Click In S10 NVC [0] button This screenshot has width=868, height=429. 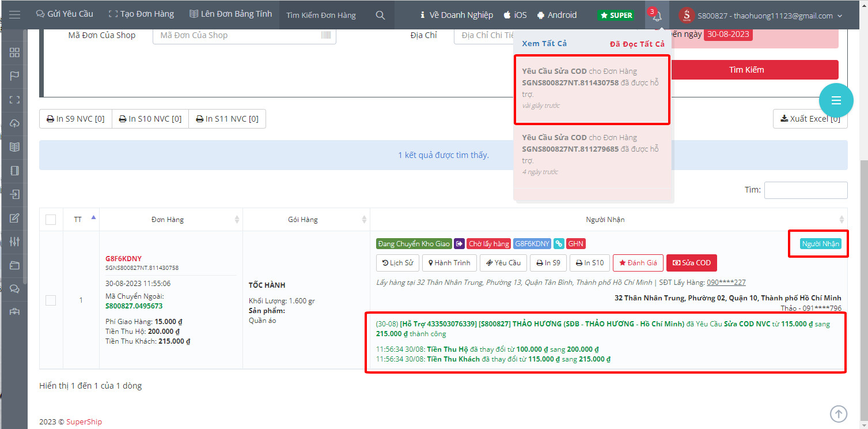[x=150, y=119]
